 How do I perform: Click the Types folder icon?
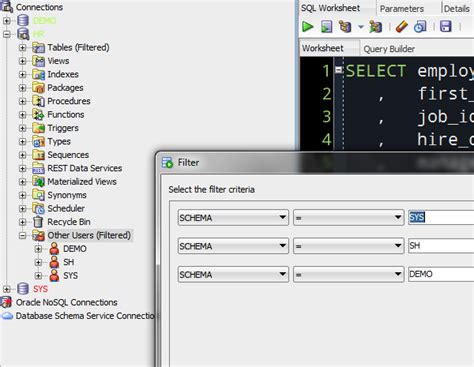[x=39, y=141]
